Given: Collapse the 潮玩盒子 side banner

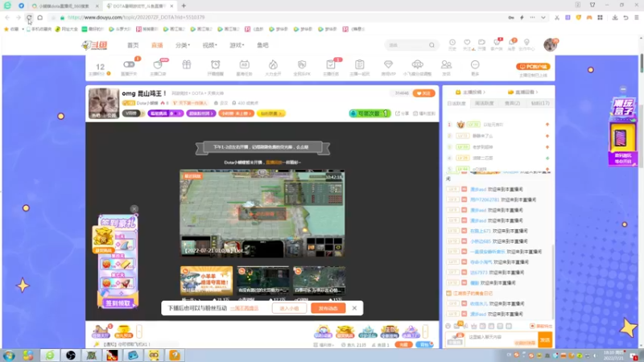Looking at the screenshot, I should 623,89.
